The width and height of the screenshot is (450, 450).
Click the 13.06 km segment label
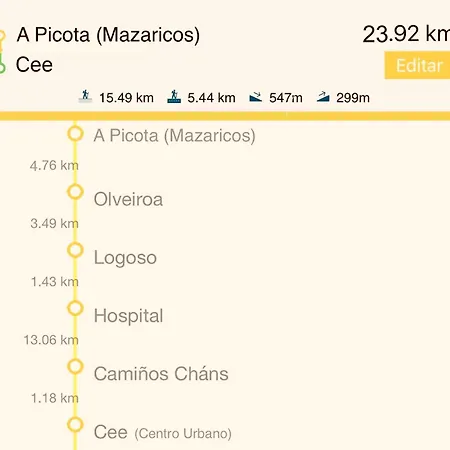pyautogui.click(x=51, y=340)
